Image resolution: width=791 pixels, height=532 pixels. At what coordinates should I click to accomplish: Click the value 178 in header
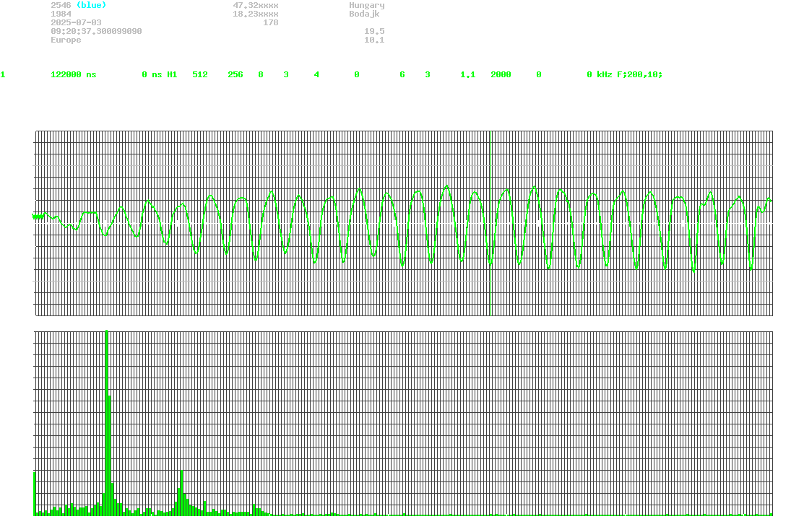click(x=271, y=22)
